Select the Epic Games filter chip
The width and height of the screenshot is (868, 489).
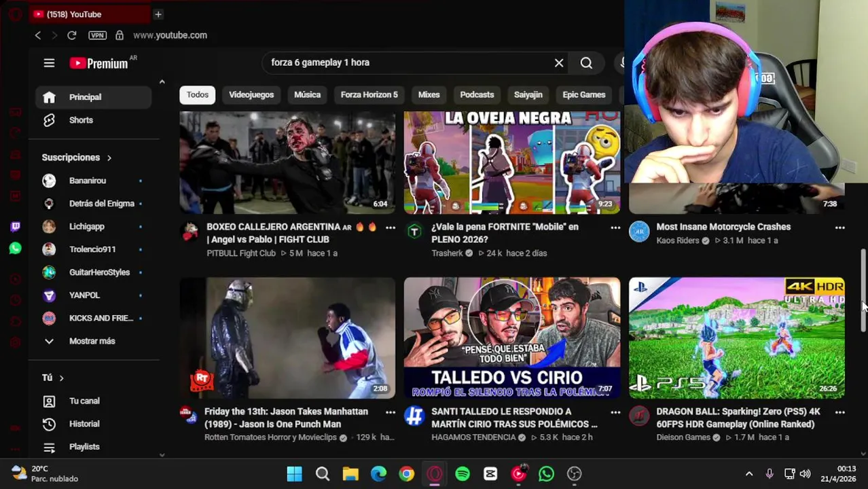point(583,94)
